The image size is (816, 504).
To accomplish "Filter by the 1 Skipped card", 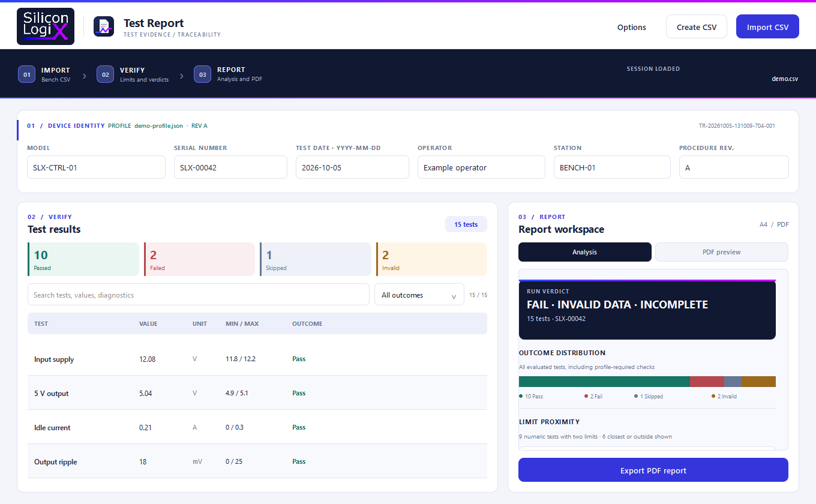I will pyautogui.click(x=316, y=259).
